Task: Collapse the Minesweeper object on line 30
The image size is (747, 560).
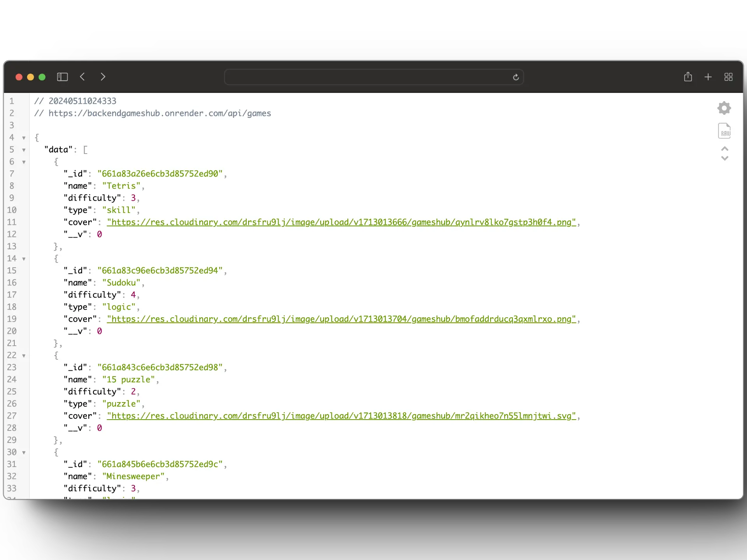Action: (23, 452)
